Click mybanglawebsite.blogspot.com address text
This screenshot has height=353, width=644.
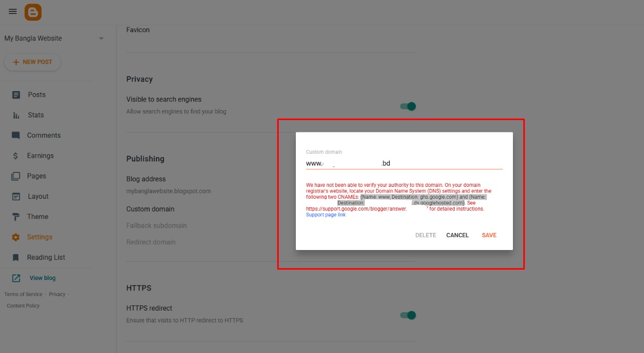pyautogui.click(x=168, y=191)
